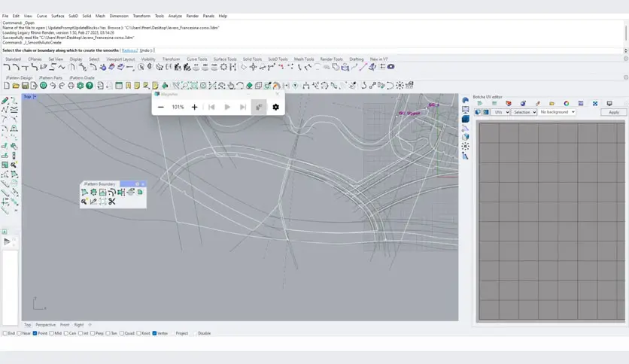Zoom in with Magnifier plus button
Screen dimensions: 629x364
[195, 107]
